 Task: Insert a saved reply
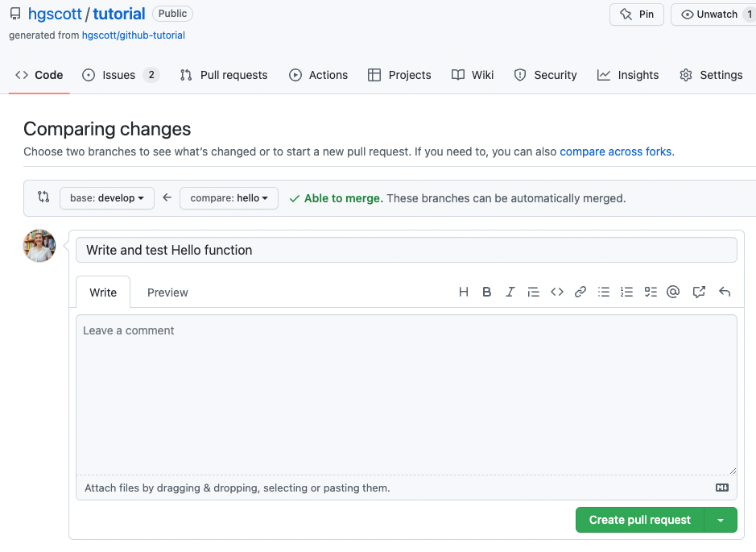point(724,292)
